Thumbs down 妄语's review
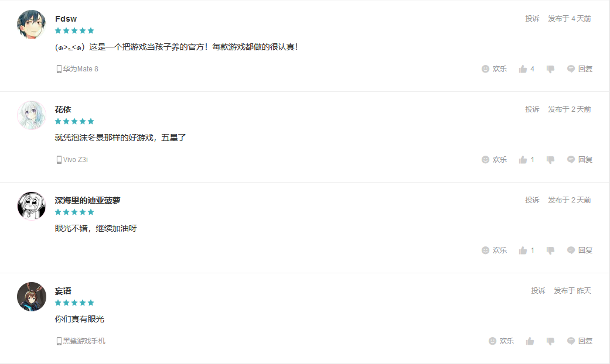The height and width of the screenshot is (364, 610). click(550, 341)
